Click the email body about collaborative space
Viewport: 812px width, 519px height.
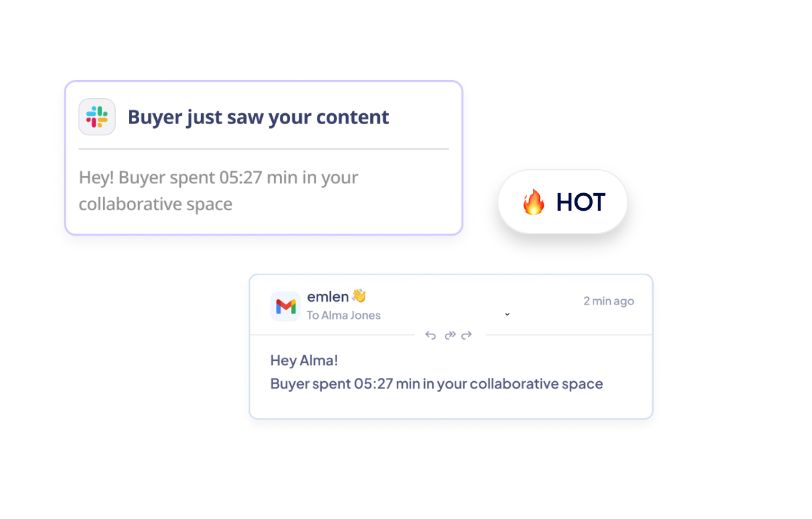pyautogui.click(x=437, y=384)
